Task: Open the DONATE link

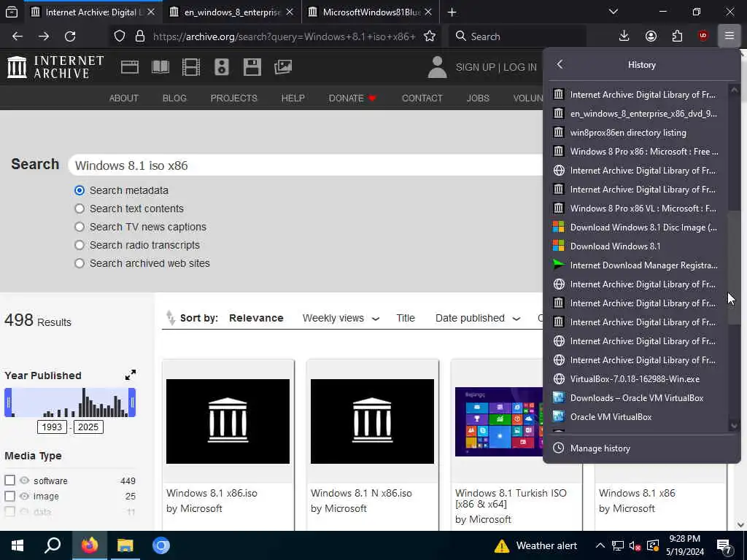Action: (x=352, y=98)
